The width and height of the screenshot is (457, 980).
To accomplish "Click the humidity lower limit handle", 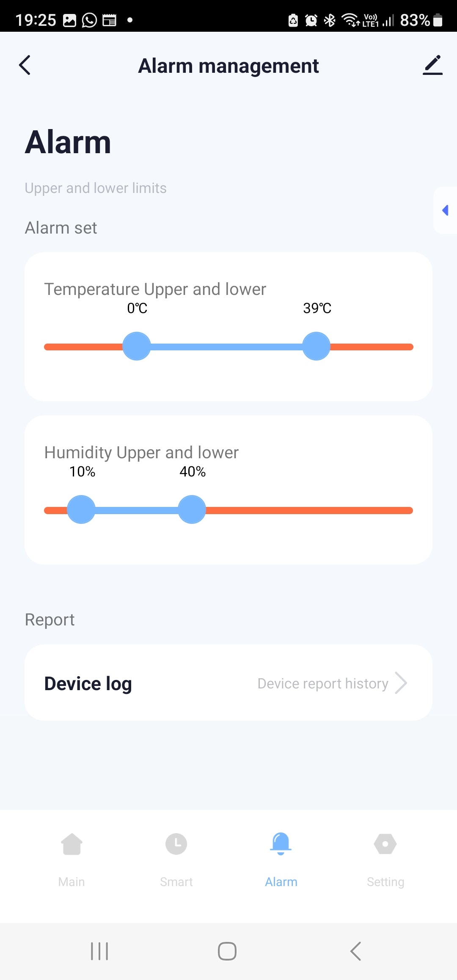I will point(81,510).
